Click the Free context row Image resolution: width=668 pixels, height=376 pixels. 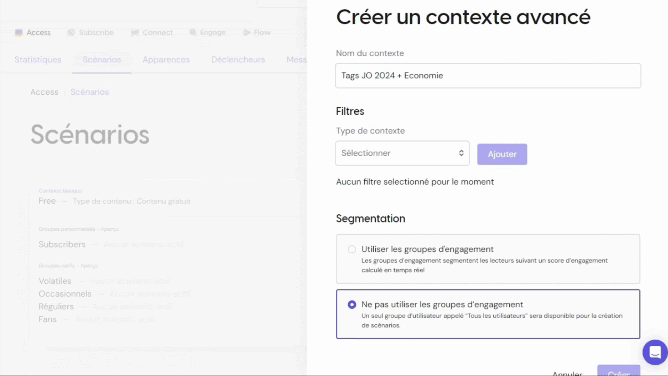(115, 201)
